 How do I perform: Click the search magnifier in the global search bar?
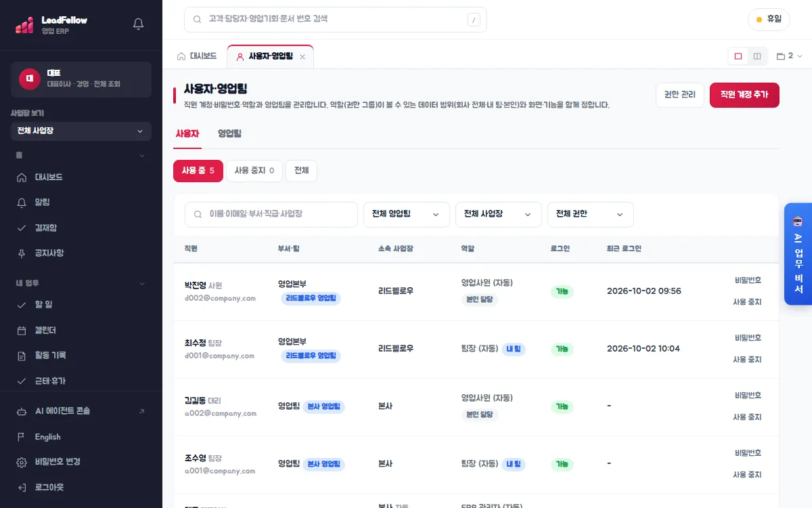point(198,20)
